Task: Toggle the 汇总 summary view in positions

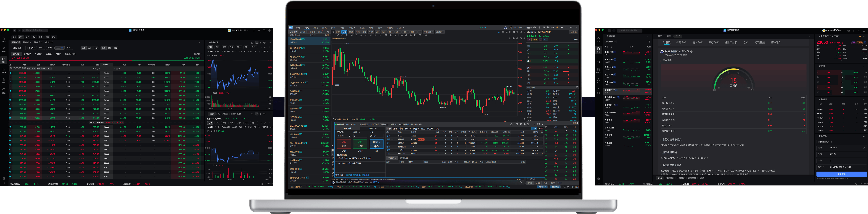Action: (534, 129)
